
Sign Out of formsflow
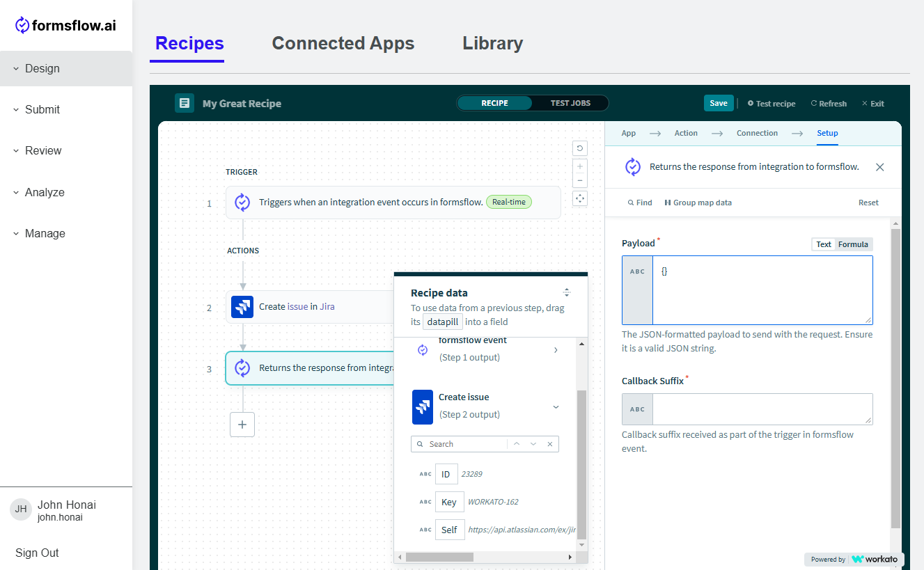(x=37, y=553)
